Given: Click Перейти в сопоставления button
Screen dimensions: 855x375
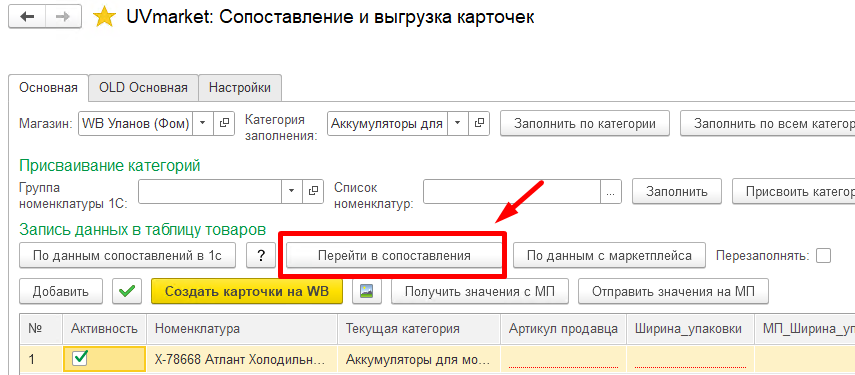Looking at the screenshot, I should point(394,256).
